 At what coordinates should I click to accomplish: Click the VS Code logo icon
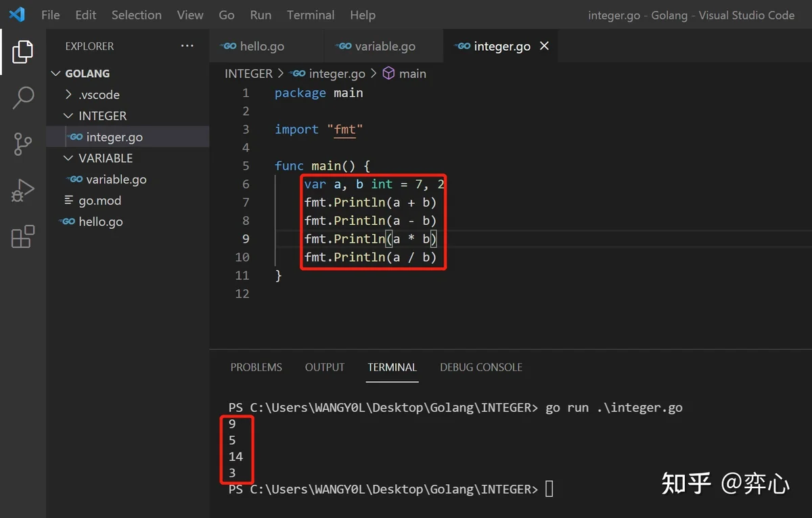pyautogui.click(x=16, y=14)
